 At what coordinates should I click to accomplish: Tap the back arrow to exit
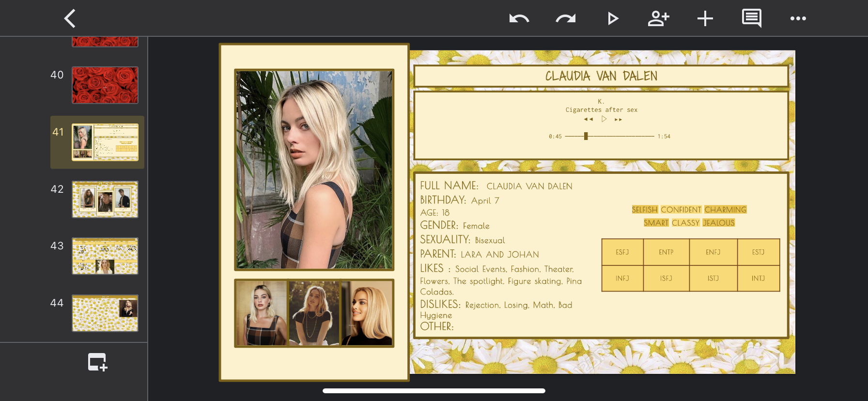(70, 18)
